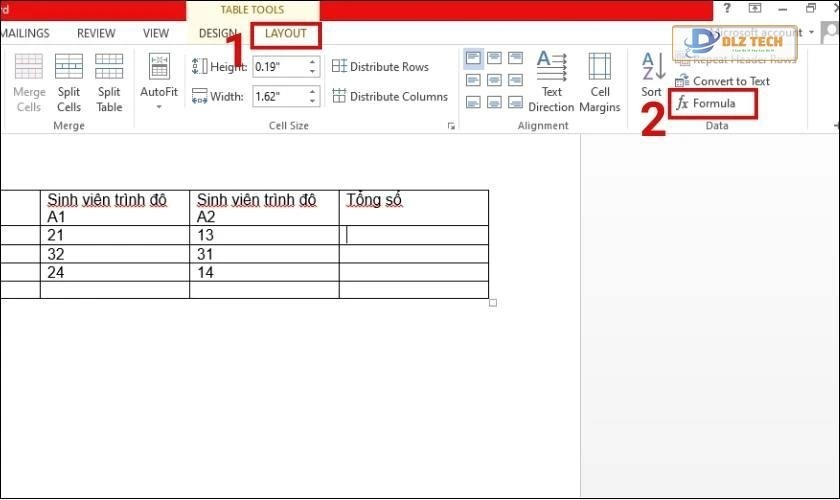
Task: Decrease column Width with down arrow
Action: [x=313, y=102]
